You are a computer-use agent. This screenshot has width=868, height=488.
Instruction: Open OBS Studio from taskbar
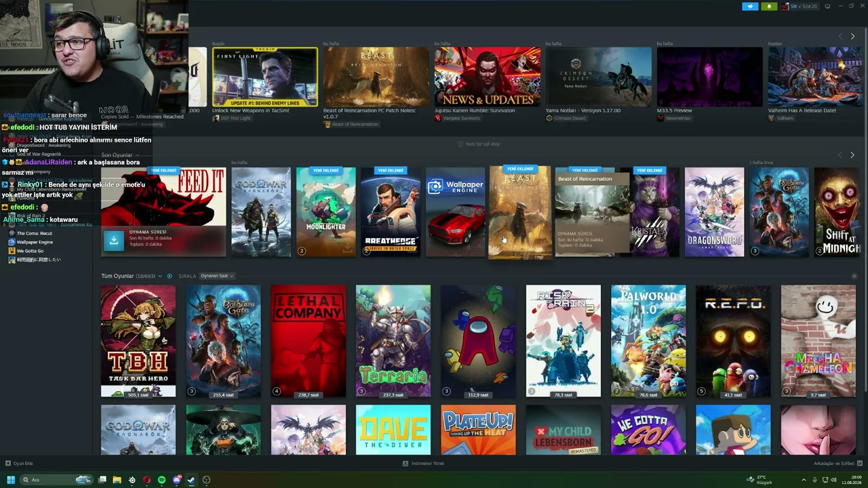(206, 480)
